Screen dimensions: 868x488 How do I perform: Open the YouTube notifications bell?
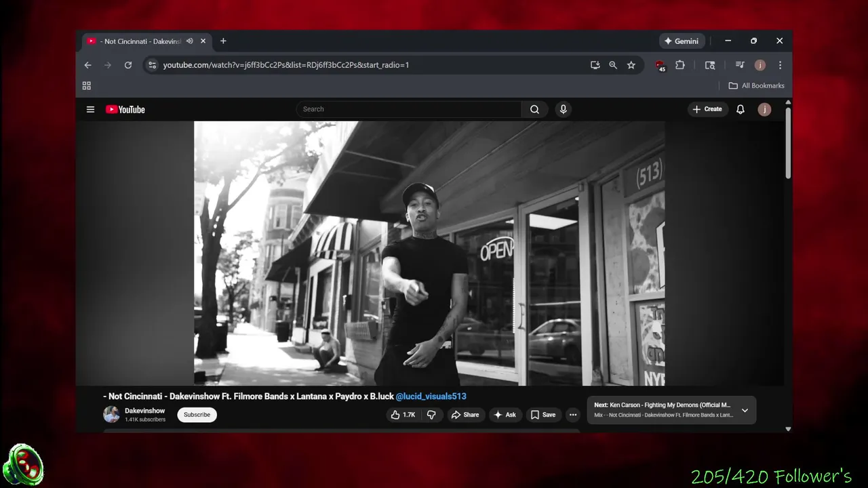741,109
